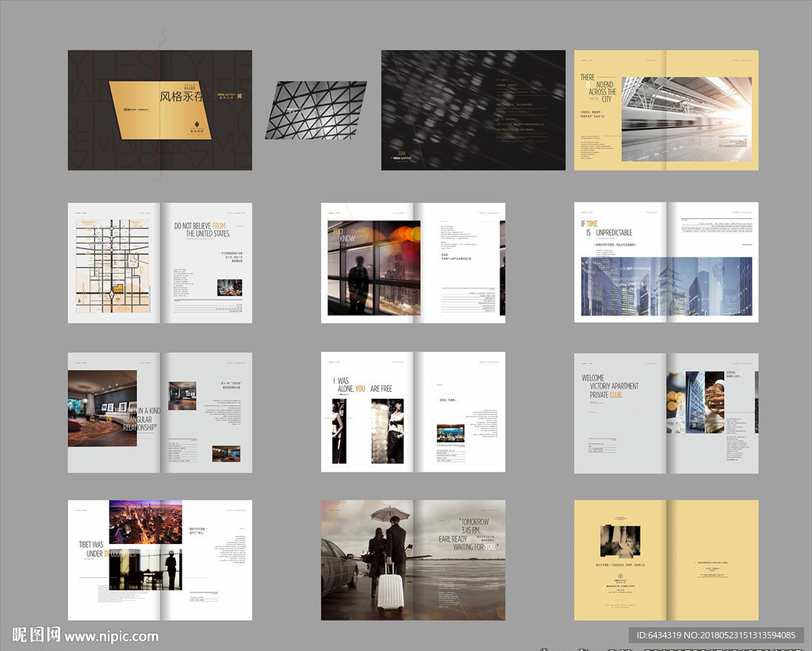
Task: Select the dark cover spread with gold parallelogram
Action: click(160, 109)
